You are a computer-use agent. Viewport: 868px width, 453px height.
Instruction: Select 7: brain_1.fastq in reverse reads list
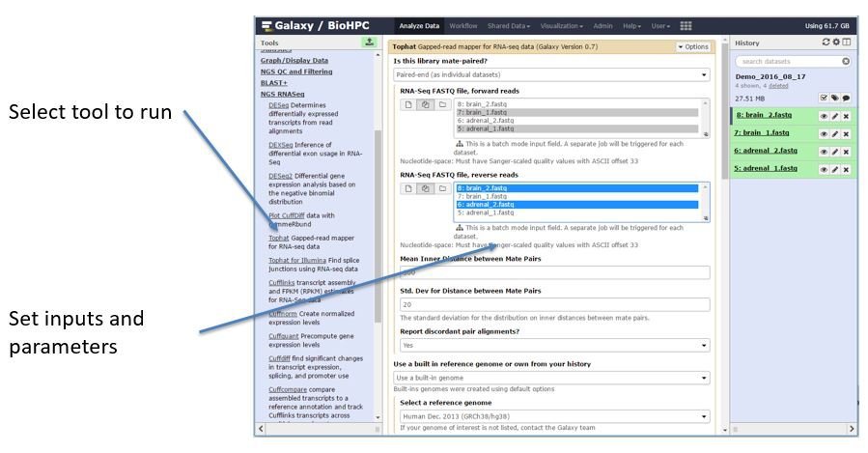576,197
